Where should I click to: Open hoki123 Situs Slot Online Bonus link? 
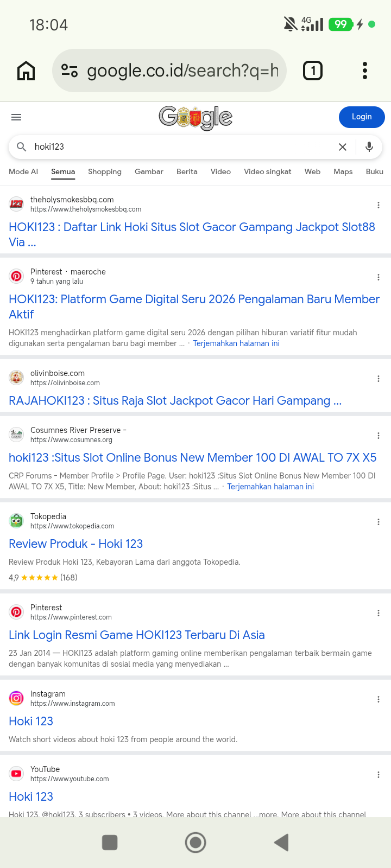[x=193, y=458]
